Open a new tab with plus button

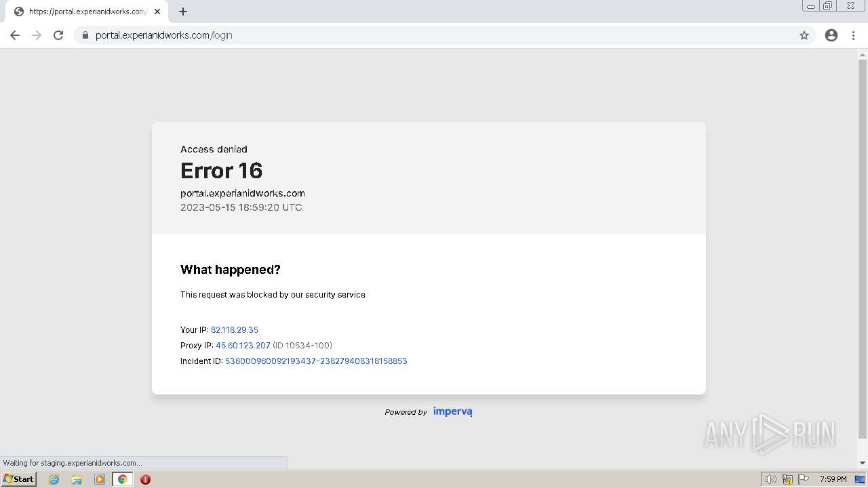(x=183, y=12)
